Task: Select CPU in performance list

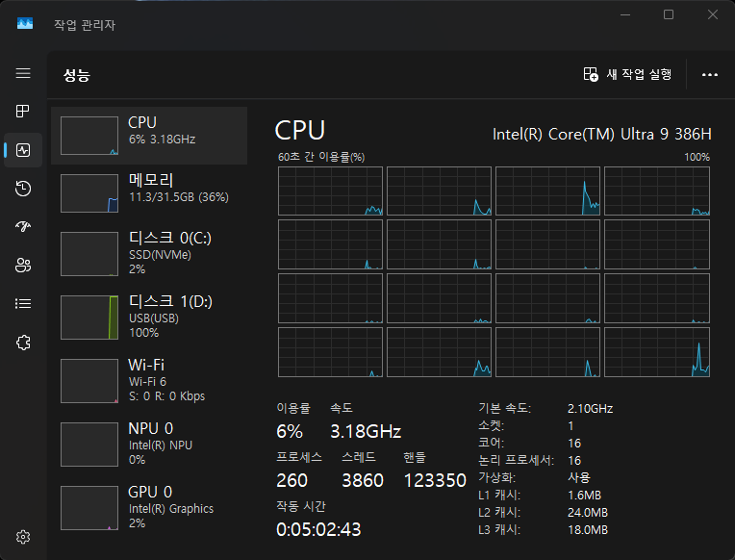Action: [x=149, y=136]
